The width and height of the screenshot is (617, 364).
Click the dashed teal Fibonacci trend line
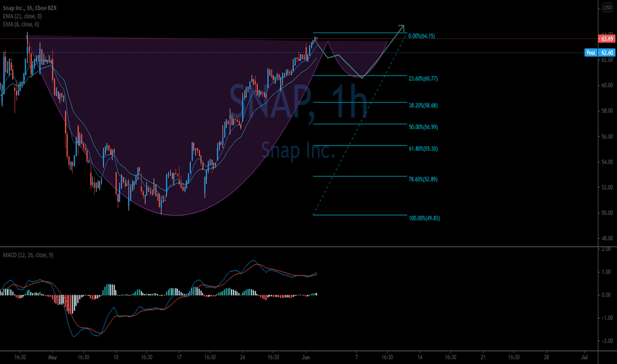pos(359,124)
